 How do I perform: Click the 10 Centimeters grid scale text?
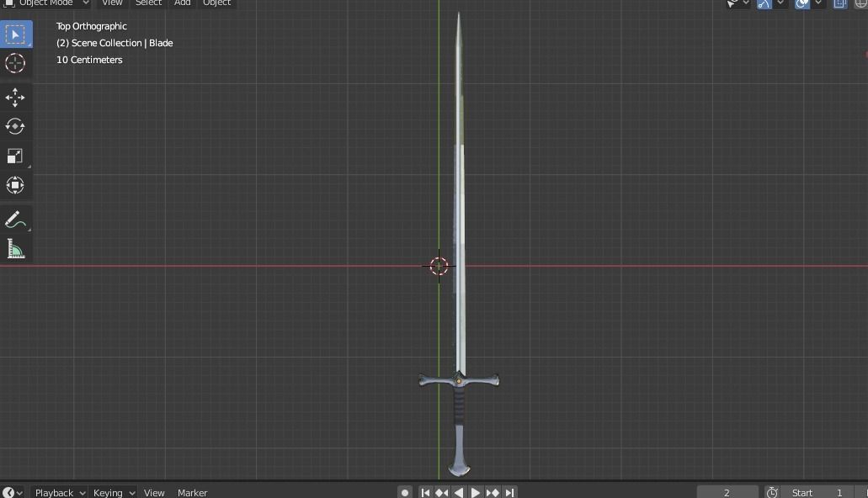tap(89, 59)
